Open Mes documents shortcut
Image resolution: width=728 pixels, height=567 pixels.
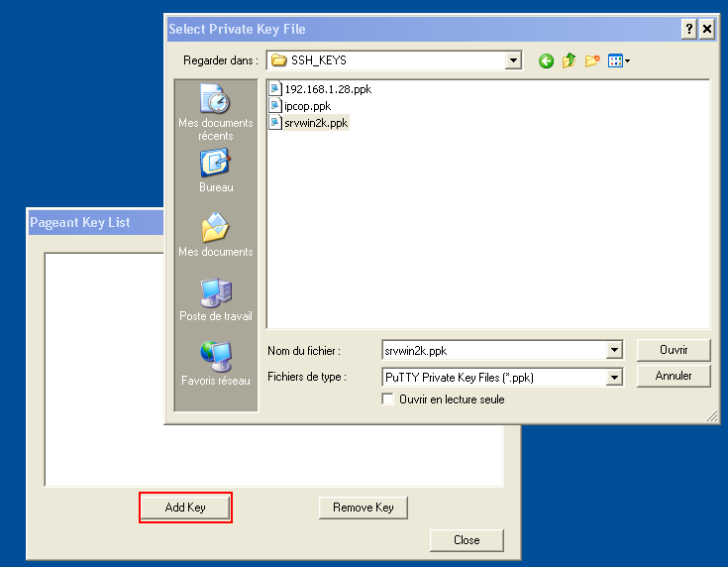[215, 235]
